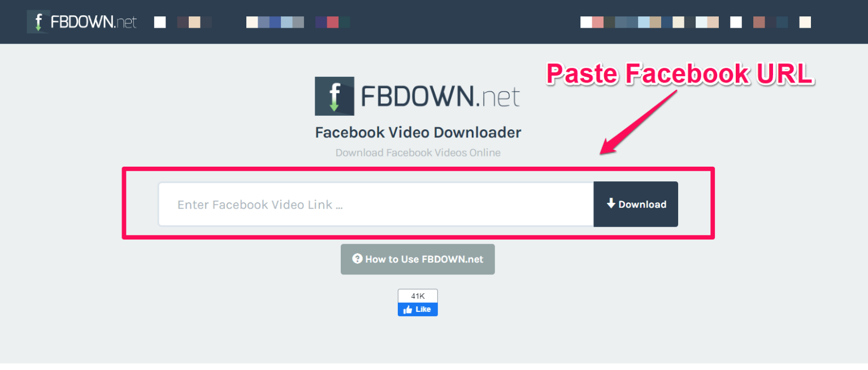Viewport: 868px width, 370px height.
Task: Click the first blurred white nav item beside the logo
Action: [x=160, y=22]
